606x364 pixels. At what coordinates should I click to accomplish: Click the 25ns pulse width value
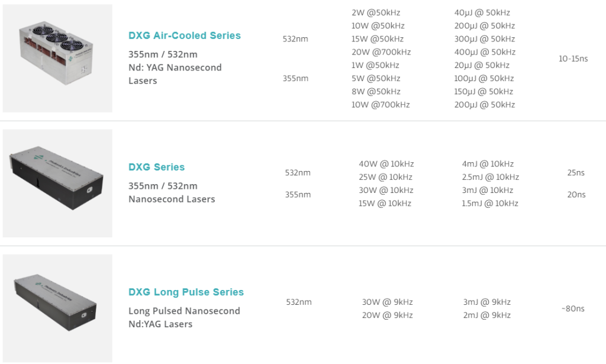pos(576,173)
